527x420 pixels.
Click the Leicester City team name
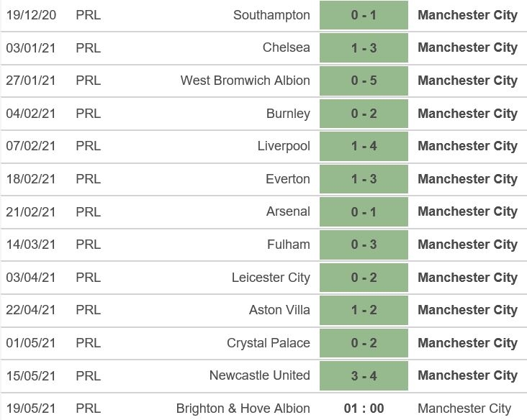[271, 278]
